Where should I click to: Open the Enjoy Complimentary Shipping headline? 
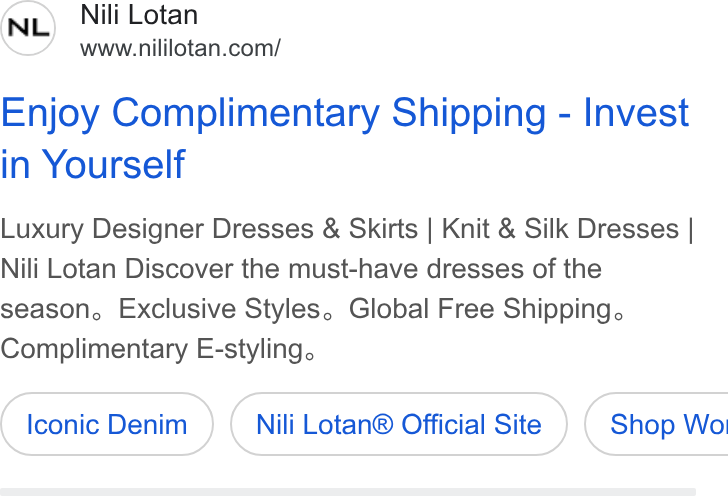tap(344, 138)
